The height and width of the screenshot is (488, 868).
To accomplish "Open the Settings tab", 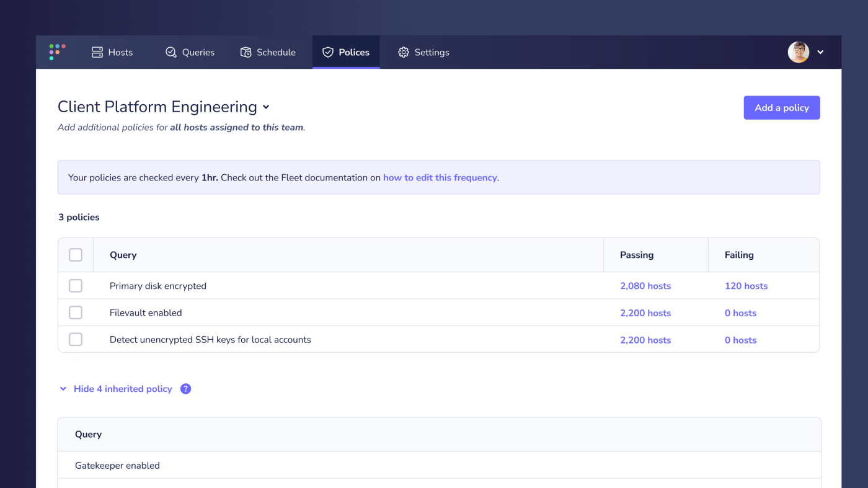I will (x=423, y=52).
